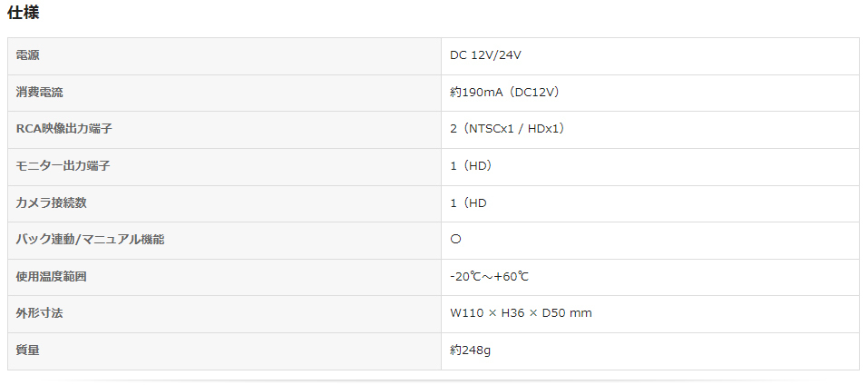Image resolution: width=868 pixels, height=385 pixels.
Task: Click the 電源 row label
Action: 28,55
